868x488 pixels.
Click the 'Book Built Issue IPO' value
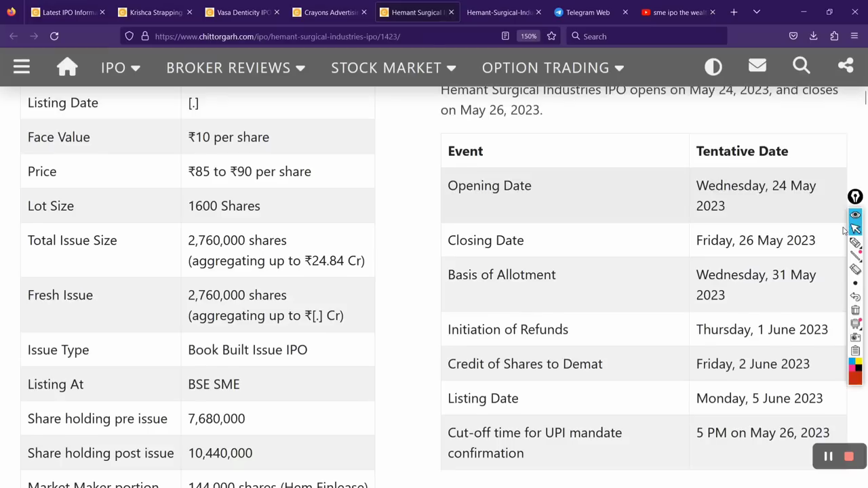[248, 350]
